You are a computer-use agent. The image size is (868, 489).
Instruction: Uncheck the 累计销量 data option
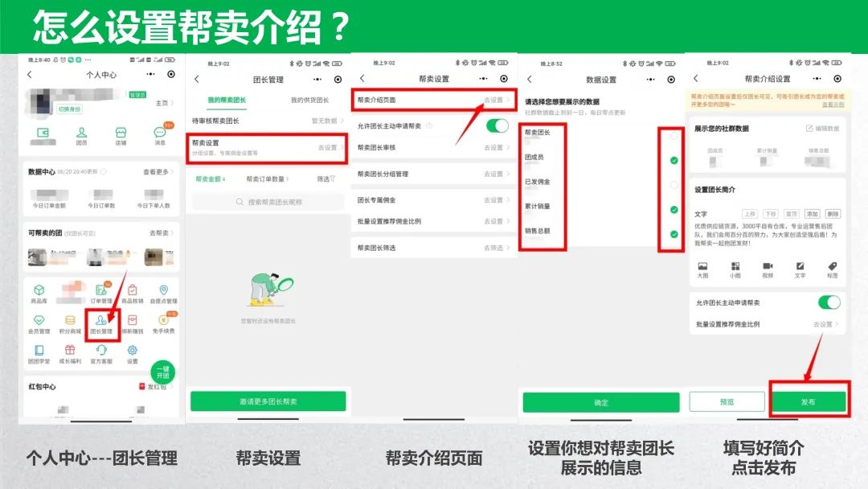pyautogui.click(x=674, y=210)
